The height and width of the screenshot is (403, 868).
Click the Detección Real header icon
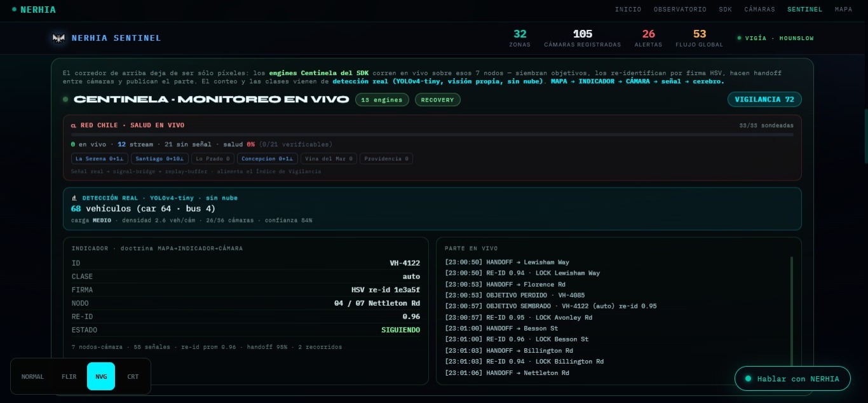tap(74, 198)
